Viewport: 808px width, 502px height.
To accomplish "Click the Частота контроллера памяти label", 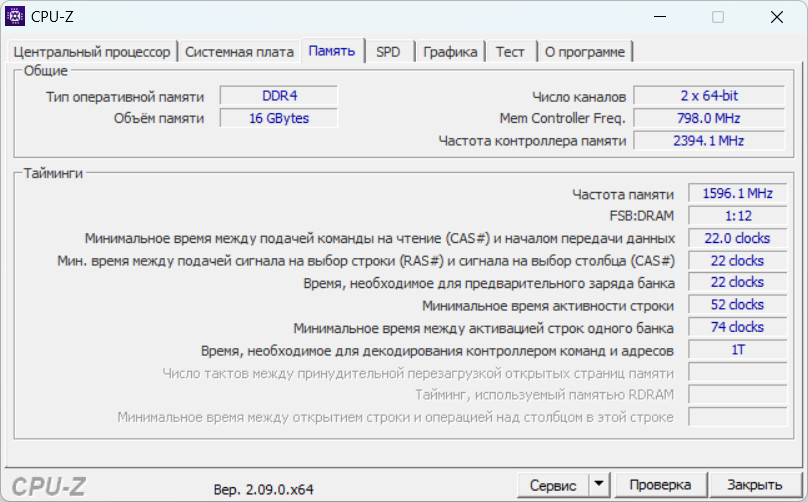I will [x=532, y=141].
